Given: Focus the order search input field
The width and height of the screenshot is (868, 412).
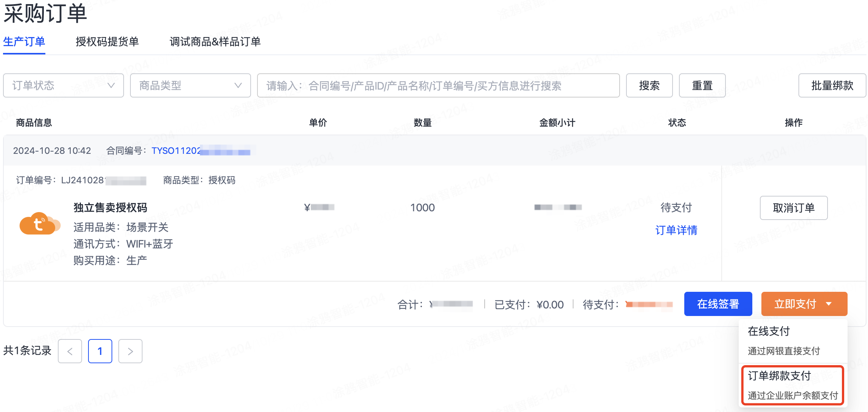Looking at the screenshot, I should pos(439,85).
